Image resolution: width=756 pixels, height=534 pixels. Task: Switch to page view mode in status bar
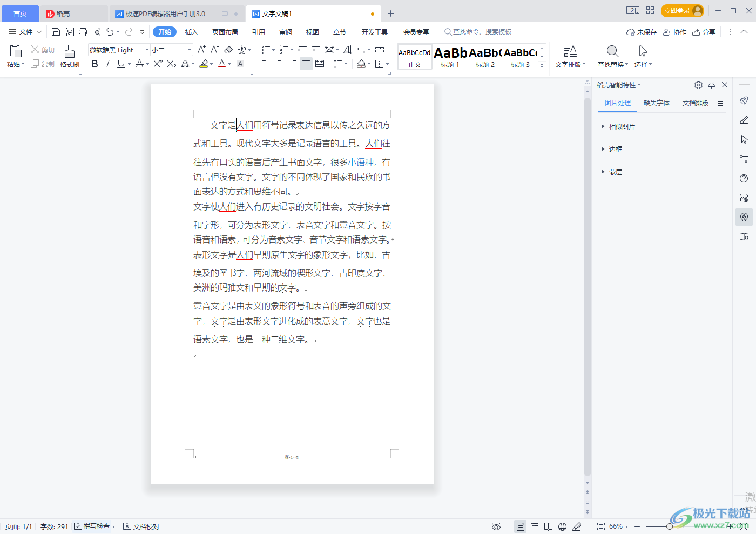pyautogui.click(x=520, y=526)
